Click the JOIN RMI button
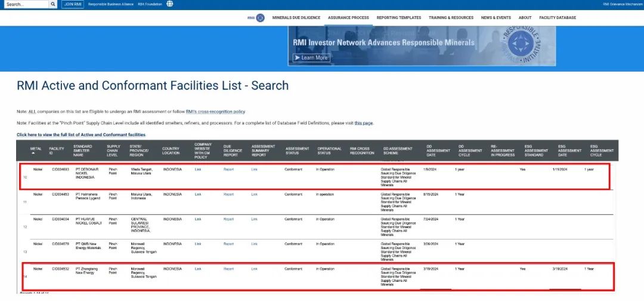Screen dimensions: 644x301 [73, 4]
